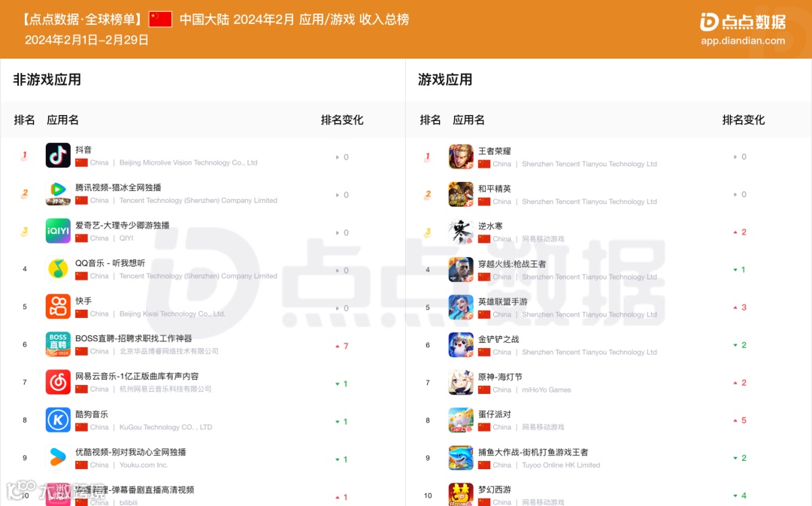Click the 非游戏应用 section heading
The width and height of the screenshot is (812, 506).
[47, 80]
